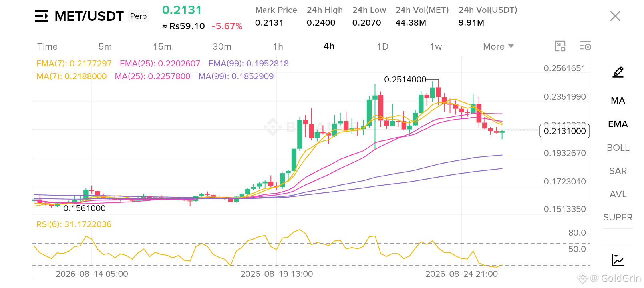Select the 30m timeframe

222,46
